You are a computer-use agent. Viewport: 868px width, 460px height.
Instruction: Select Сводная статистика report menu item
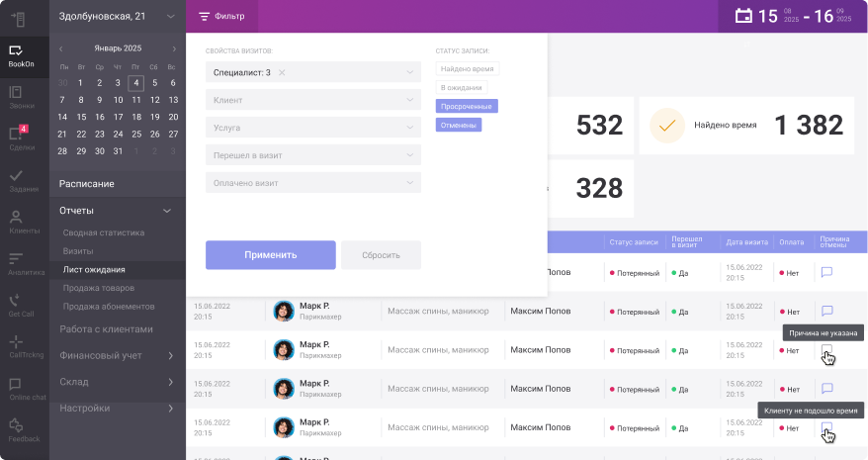104,232
